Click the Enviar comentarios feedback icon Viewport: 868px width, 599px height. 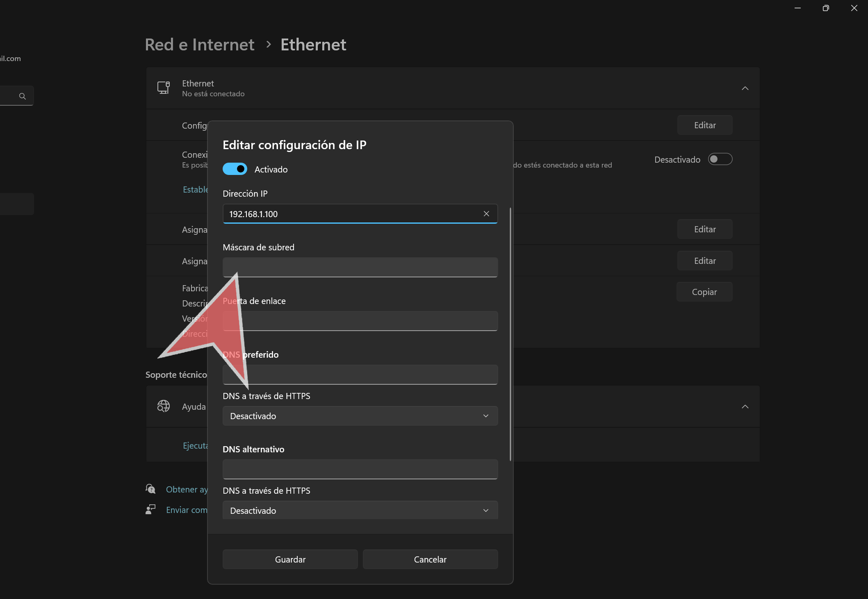pos(150,509)
